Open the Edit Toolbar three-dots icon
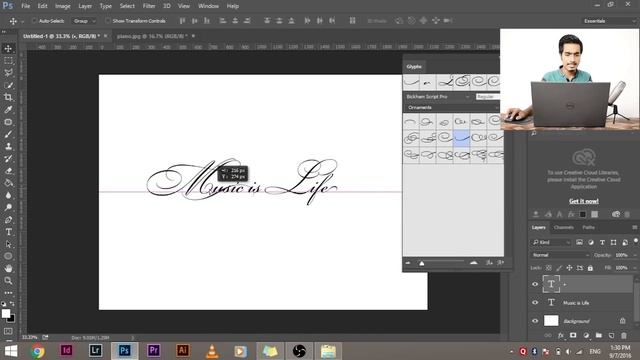 [x=8, y=293]
